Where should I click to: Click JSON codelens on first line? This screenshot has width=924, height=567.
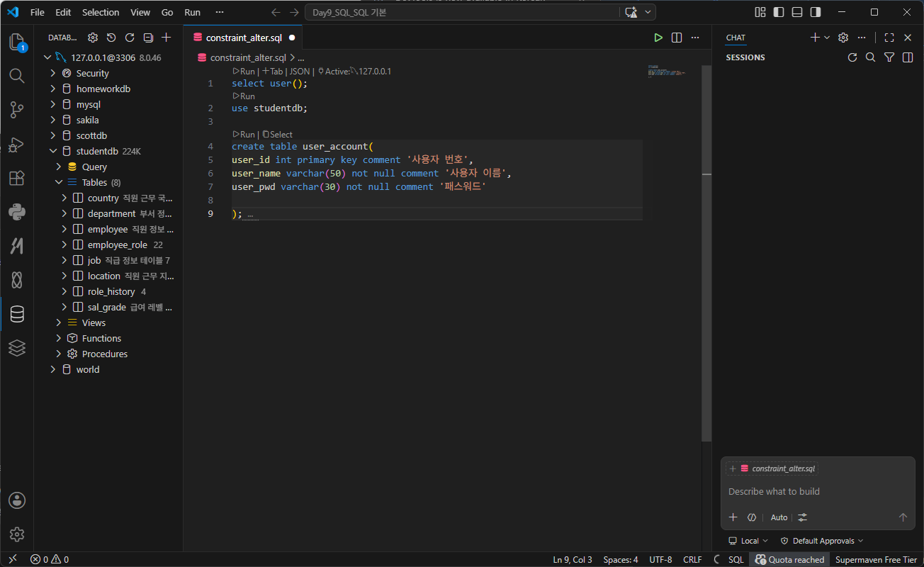click(299, 72)
